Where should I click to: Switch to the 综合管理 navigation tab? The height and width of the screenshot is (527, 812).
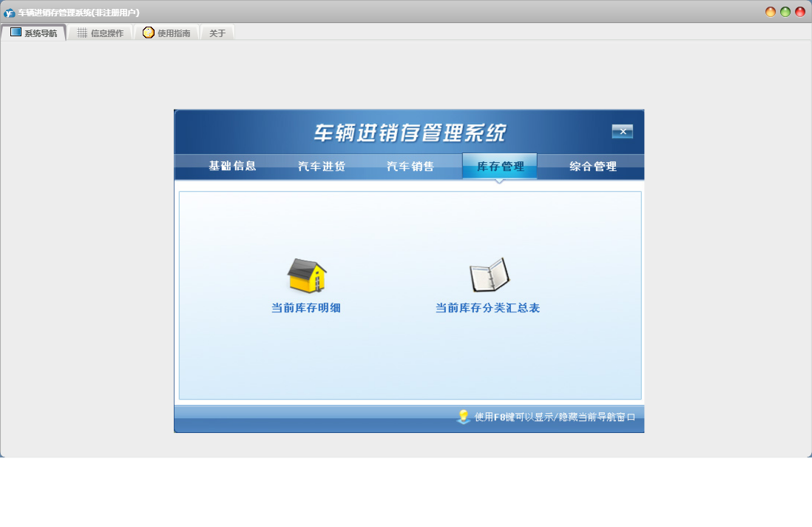[x=593, y=167]
